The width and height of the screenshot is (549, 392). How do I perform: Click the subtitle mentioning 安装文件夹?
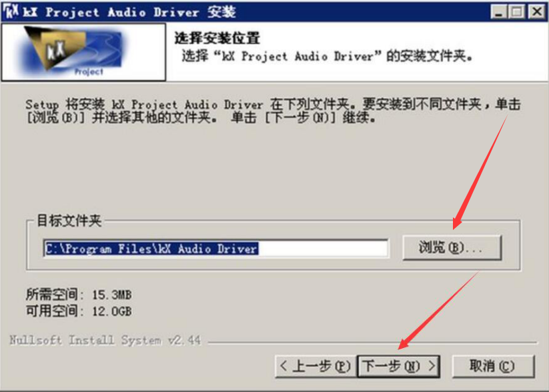point(327,56)
